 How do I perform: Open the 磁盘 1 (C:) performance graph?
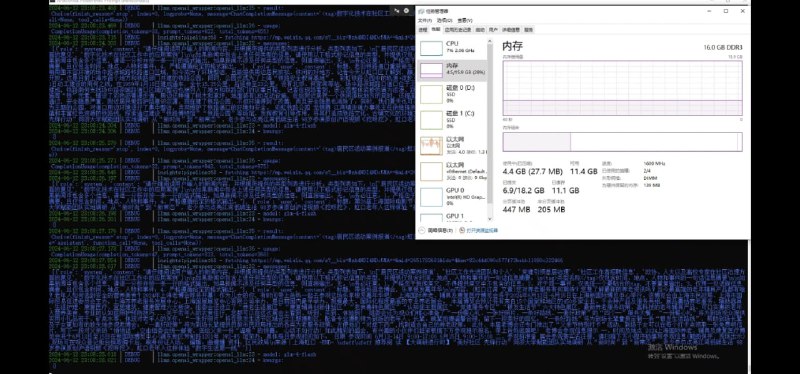tap(452, 119)
